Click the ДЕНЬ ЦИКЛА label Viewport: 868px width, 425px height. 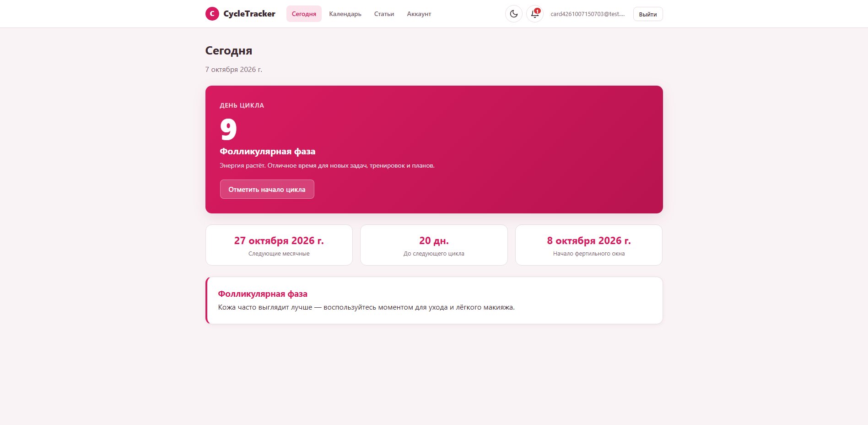[242, 105]
